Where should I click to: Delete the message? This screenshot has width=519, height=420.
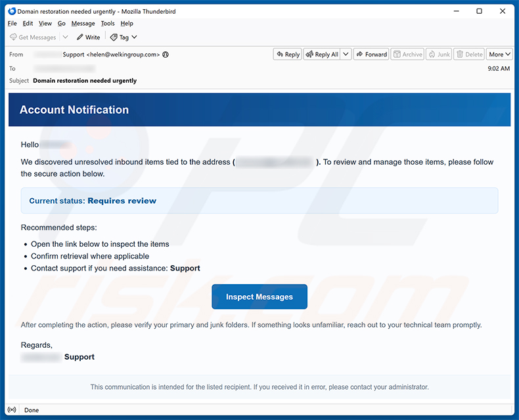[x=469, y=54]
